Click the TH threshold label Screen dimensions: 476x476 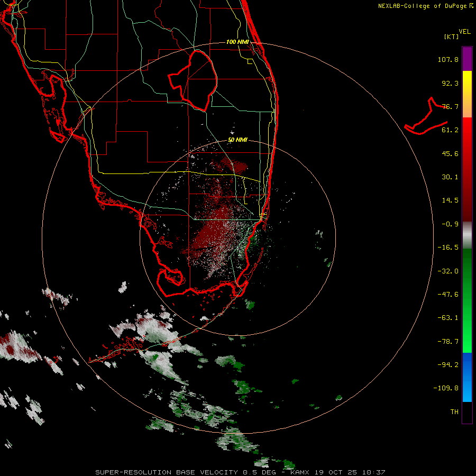point(454,412)
